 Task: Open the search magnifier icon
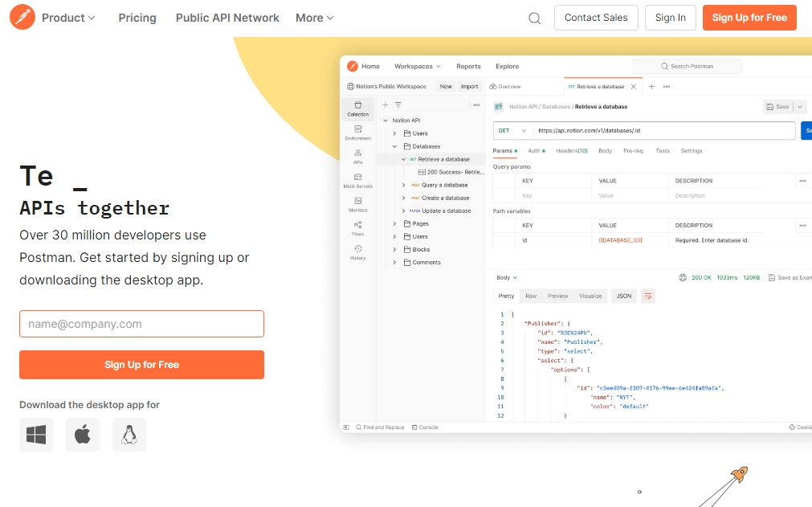tap(535, 18)
